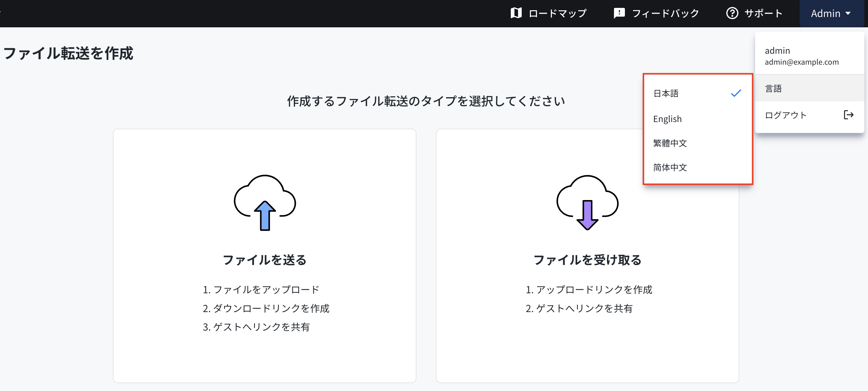This screenshot has width=868, height=391.
Task: Click the roadmap map icon
Action: (x=516, y=13)
